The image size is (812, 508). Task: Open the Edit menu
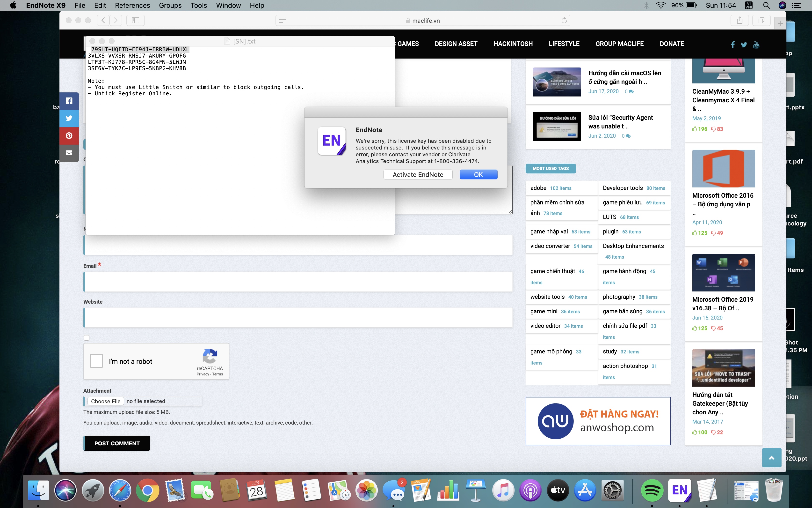point(100,5)
